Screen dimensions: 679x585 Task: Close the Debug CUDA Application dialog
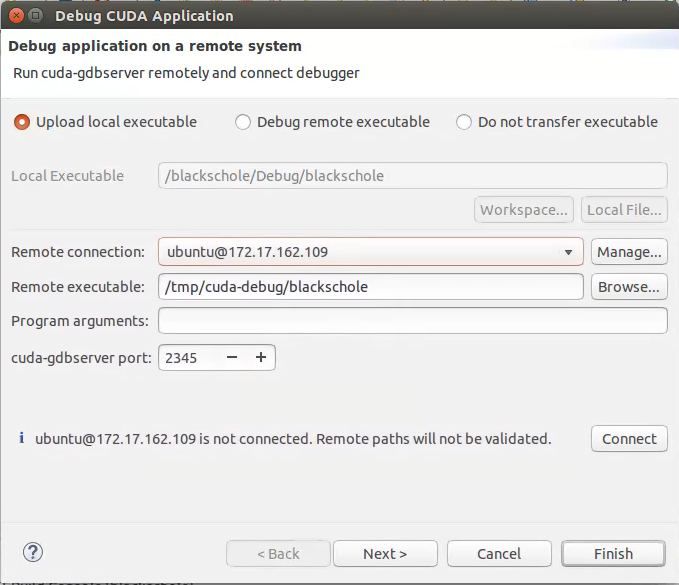tap(16, 15)
